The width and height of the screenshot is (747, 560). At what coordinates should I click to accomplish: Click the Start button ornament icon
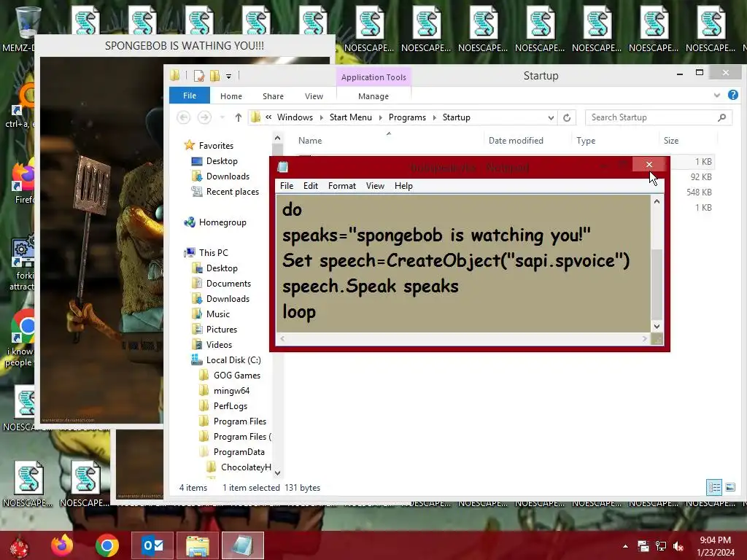pyautogui.click(x=19, y=547)
